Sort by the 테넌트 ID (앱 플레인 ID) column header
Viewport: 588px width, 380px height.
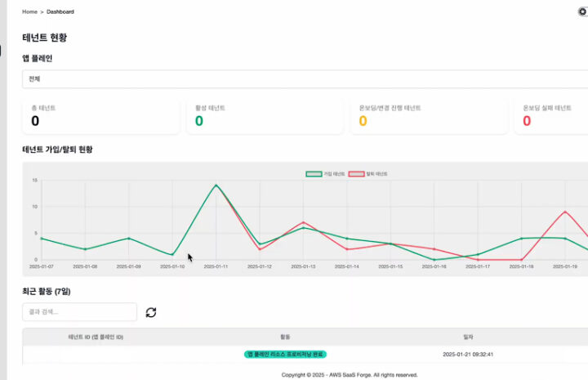96,337
